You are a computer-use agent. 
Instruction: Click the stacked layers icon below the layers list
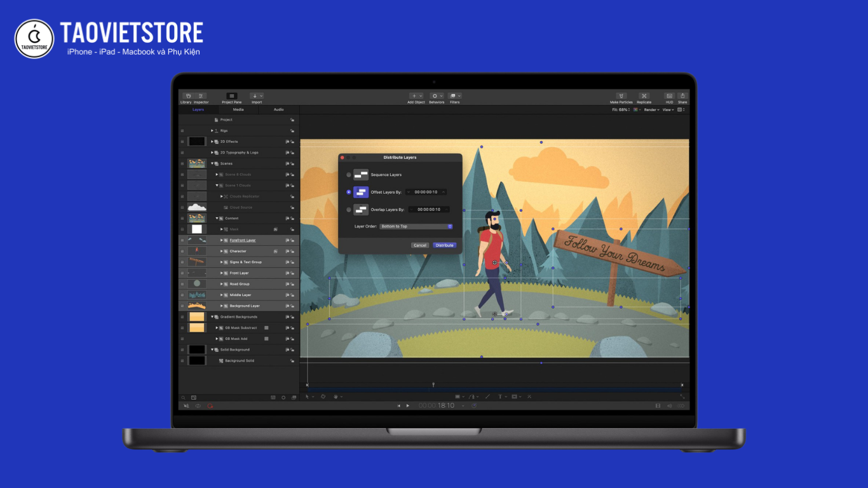[x=294, y=397]
